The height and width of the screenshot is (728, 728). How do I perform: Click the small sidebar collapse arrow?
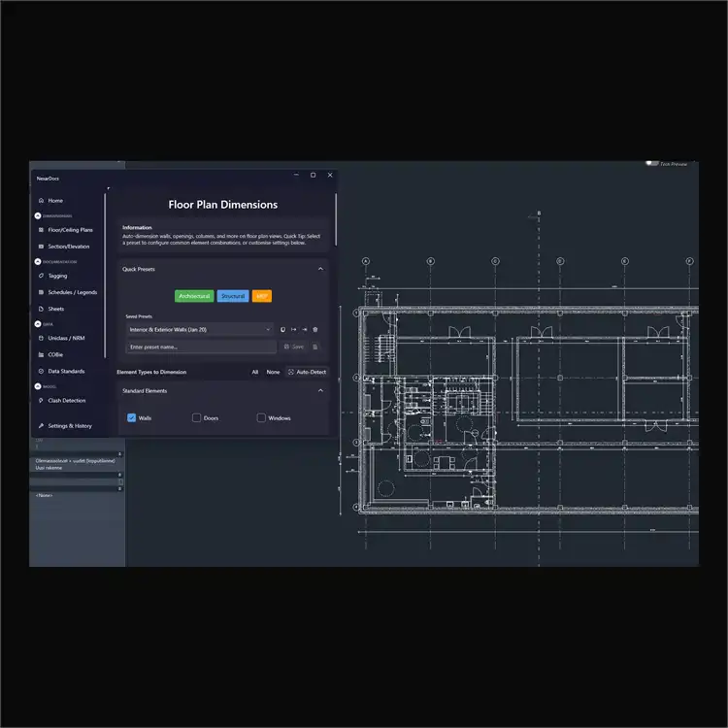click(109, 188)
